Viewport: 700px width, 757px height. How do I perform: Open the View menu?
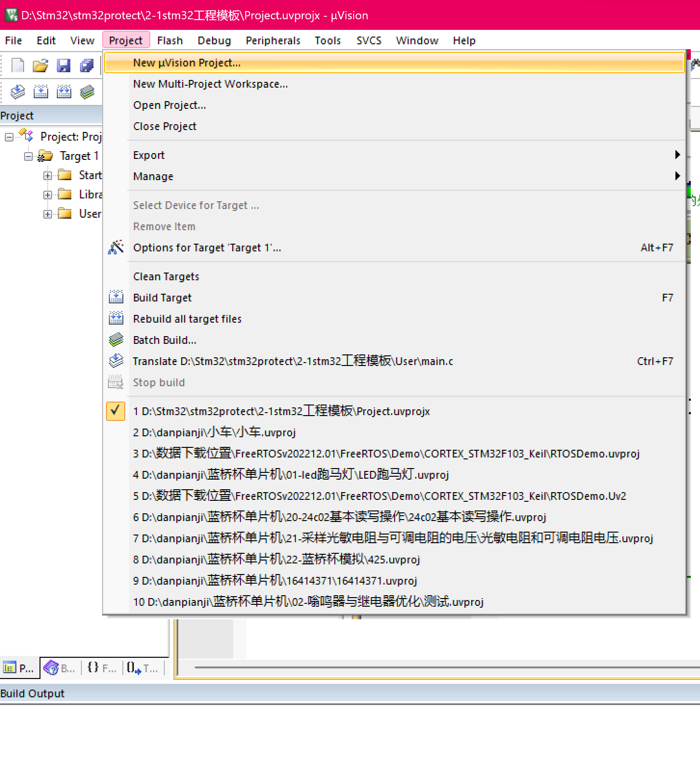pyautogui.click(x=82, y=40)
